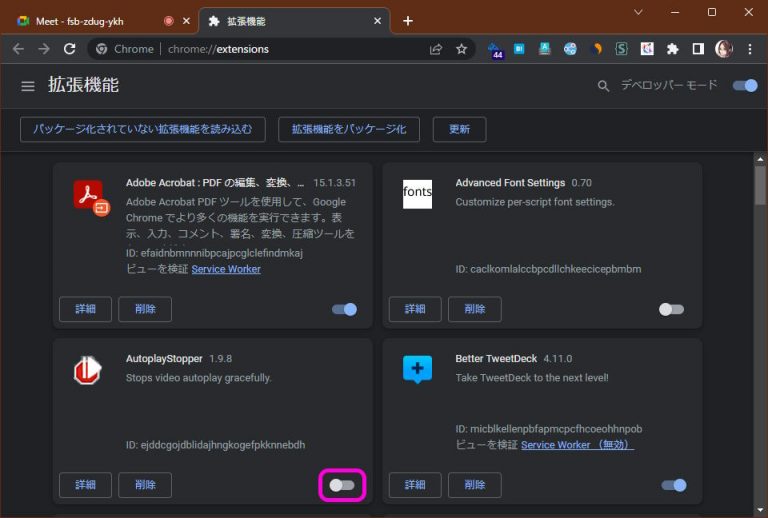Disable the Better TweetDeck extension toggle

click(x=674, y=485)
